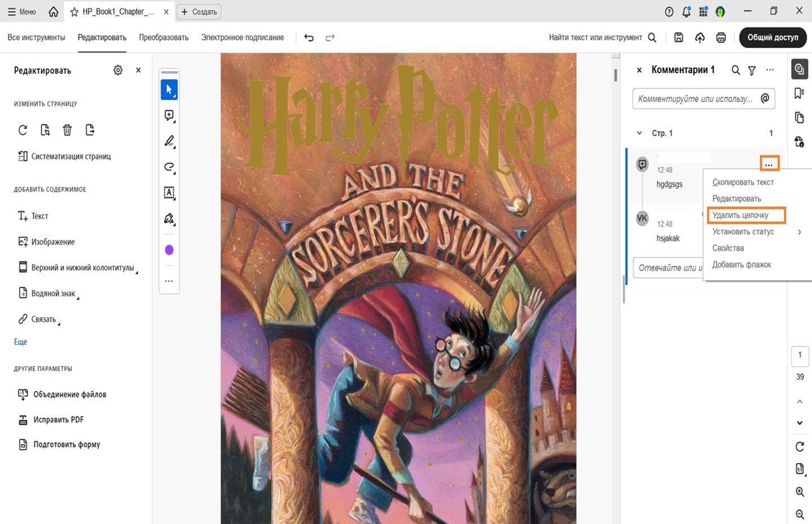Print the document
812x524 pixels.
[721, 38]
